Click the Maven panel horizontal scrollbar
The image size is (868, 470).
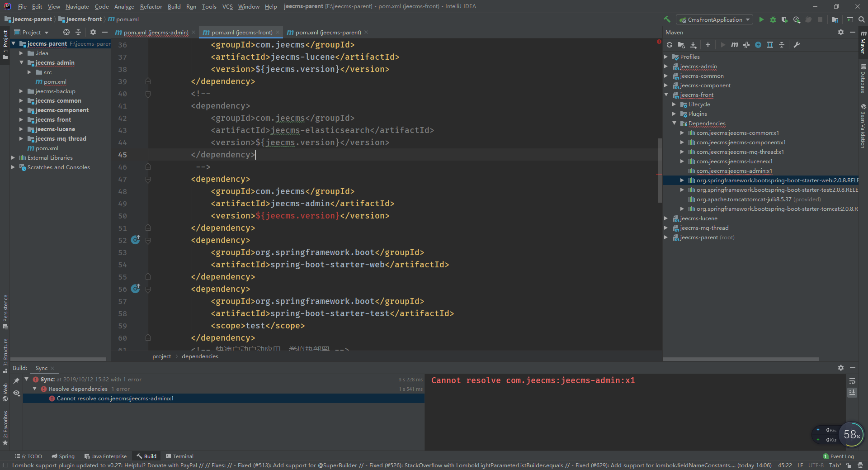coord(741,359)
